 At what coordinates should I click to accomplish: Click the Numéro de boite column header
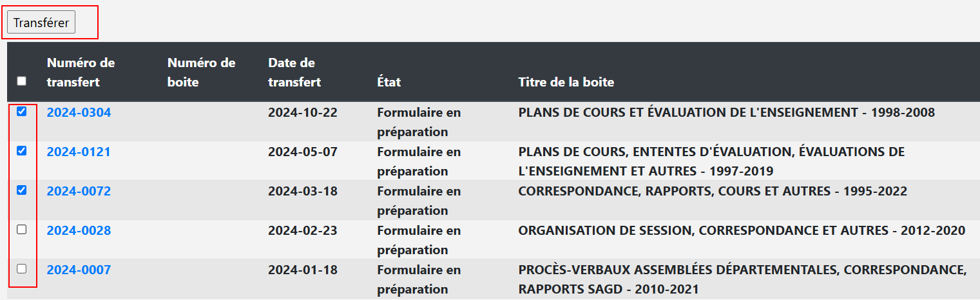click(202, 72)
